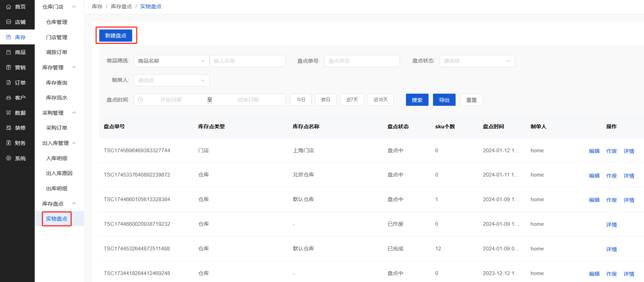
Task: Click 作废 for order TSC1744660105613328384
Action: click(x=611, y=200)
